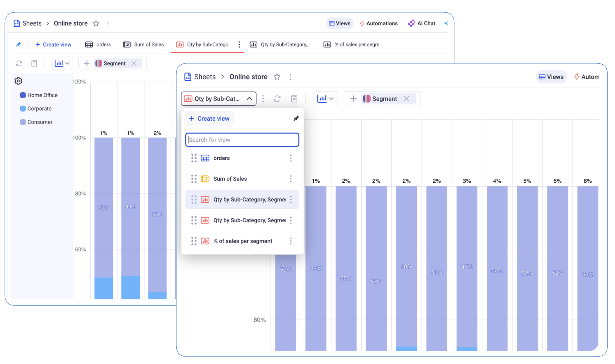615x364 pixels.
Task: Click the blue pin icon beside Create view
Action: tap(18, 44)
